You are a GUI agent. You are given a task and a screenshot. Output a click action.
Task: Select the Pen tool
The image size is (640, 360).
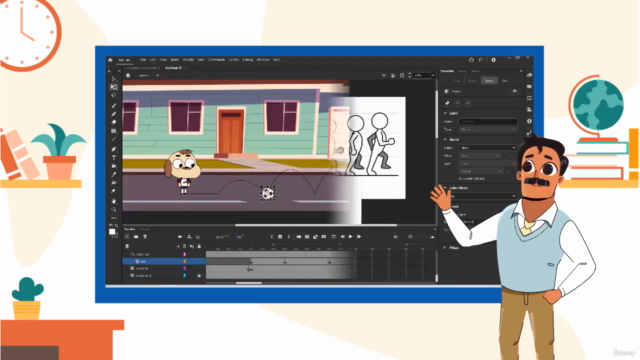click(114, 149)
